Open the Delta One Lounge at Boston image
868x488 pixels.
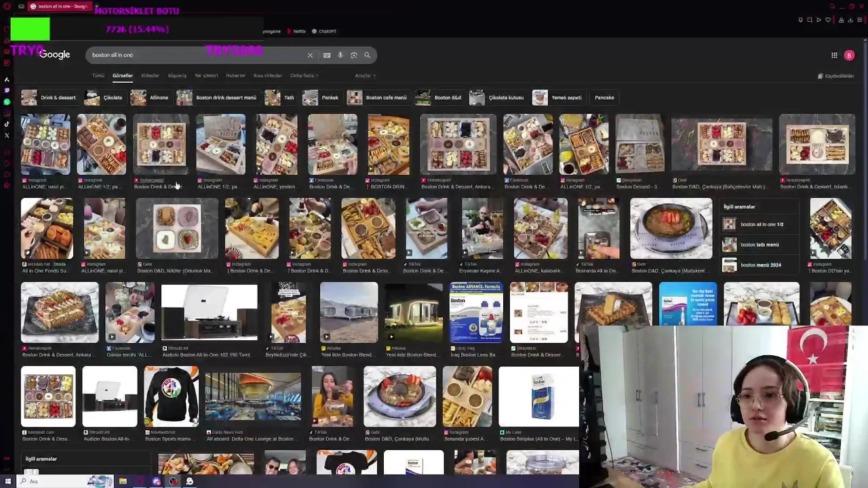pyautogui.click(x=253, y=396)
